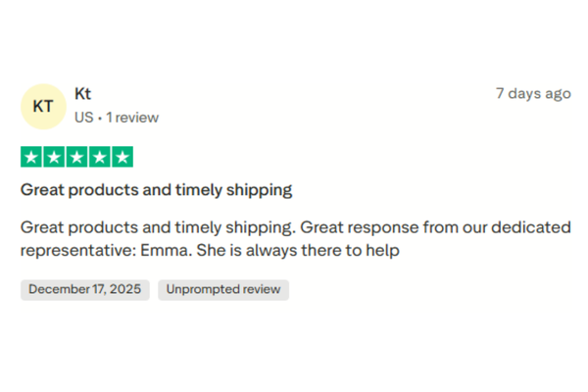Open the reviewer name Kt

83,94
